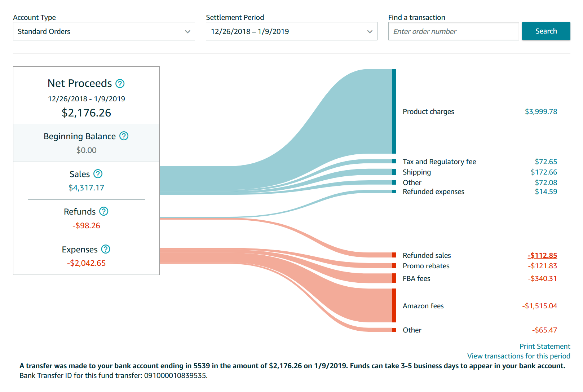This screenshot has height=392, width=583.
Task: Click the -$112.85 refunded sales link
Action: pyautogui.click(x=542, y=255)
